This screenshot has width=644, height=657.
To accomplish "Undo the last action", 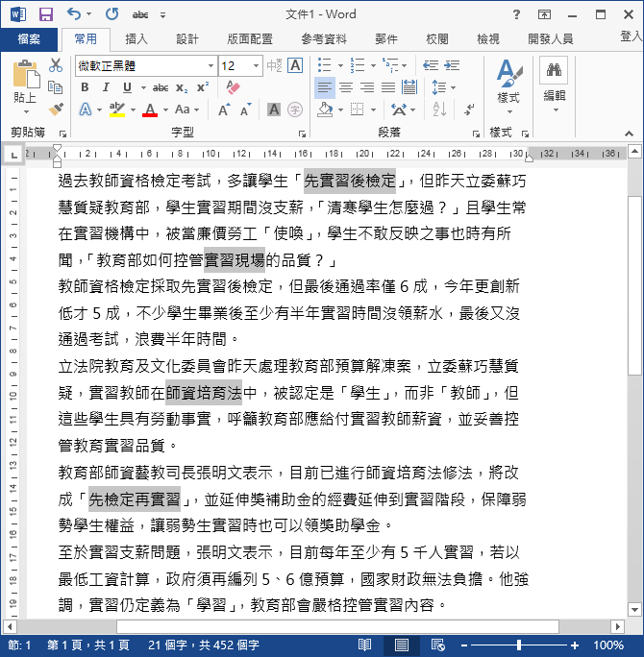I will click(74, 14).
